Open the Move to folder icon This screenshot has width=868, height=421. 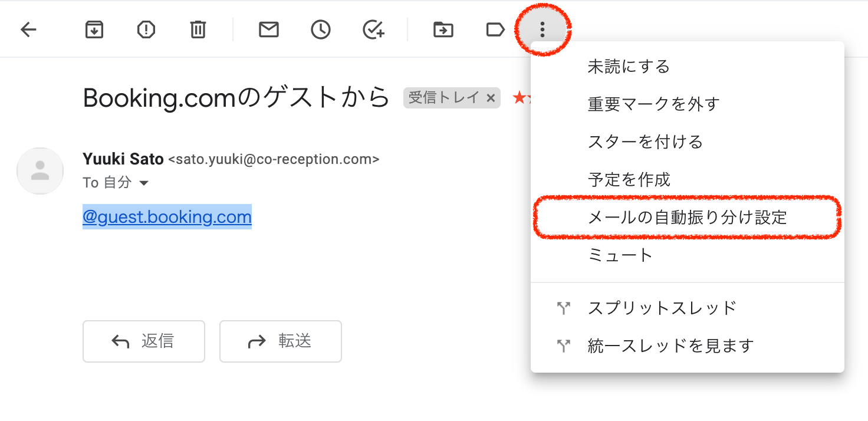(x=443, y=29)
